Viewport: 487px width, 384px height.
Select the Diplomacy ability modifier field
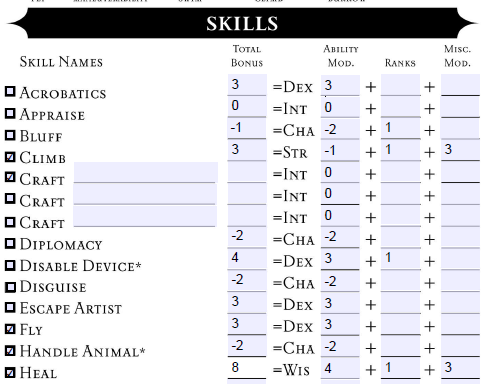click(x=340, y=237)
